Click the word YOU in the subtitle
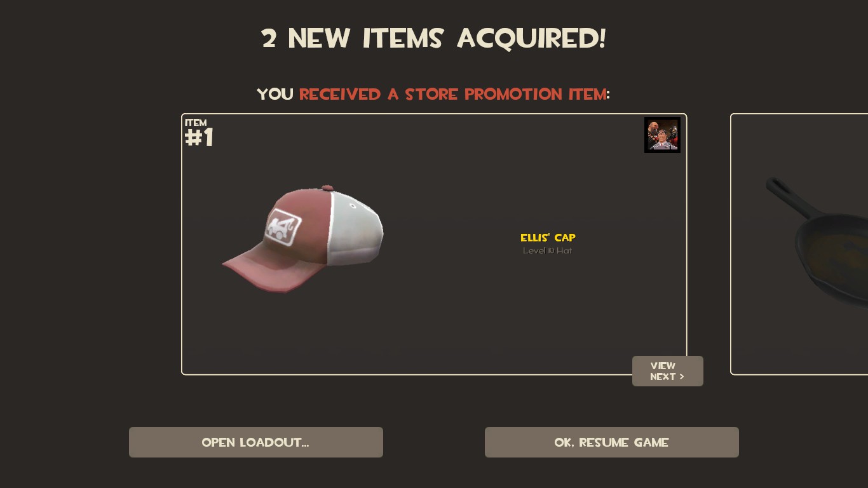868x488 pixels. [x=275, y=94]
